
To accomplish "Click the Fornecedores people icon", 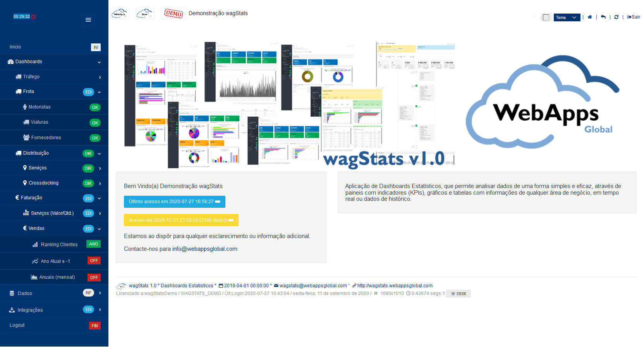I will point(26,138).
